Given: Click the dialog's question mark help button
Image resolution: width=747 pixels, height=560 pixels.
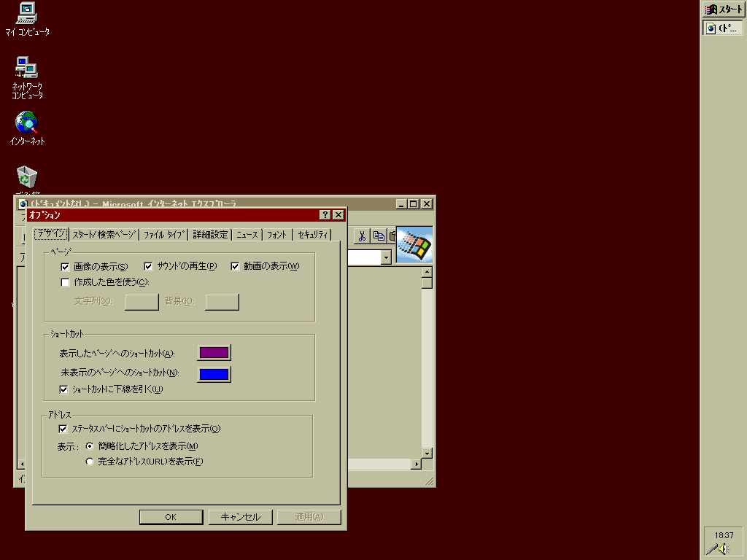Looking at the screenshot, I should pyautogui.click(x=325, y=214).
